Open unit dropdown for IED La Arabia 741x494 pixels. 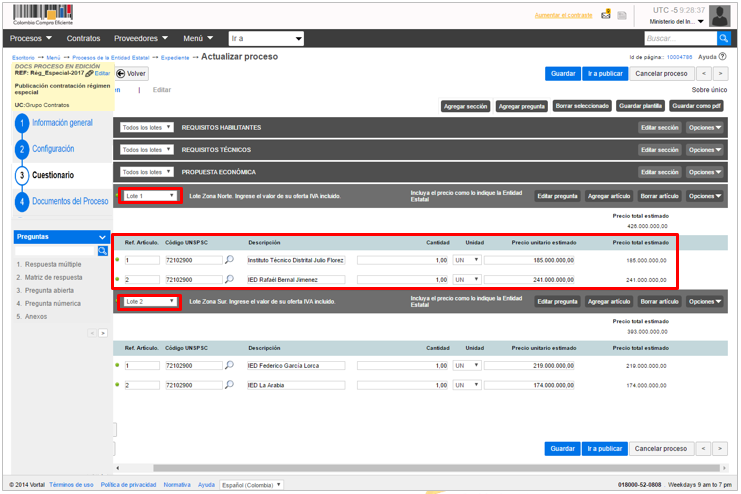click(x=467, y=385)
